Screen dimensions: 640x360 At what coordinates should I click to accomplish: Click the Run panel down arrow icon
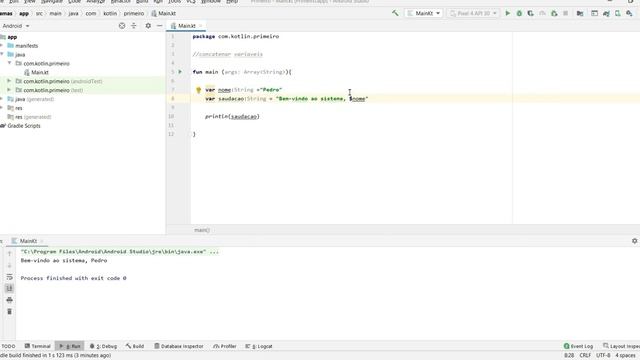(9, 265)
